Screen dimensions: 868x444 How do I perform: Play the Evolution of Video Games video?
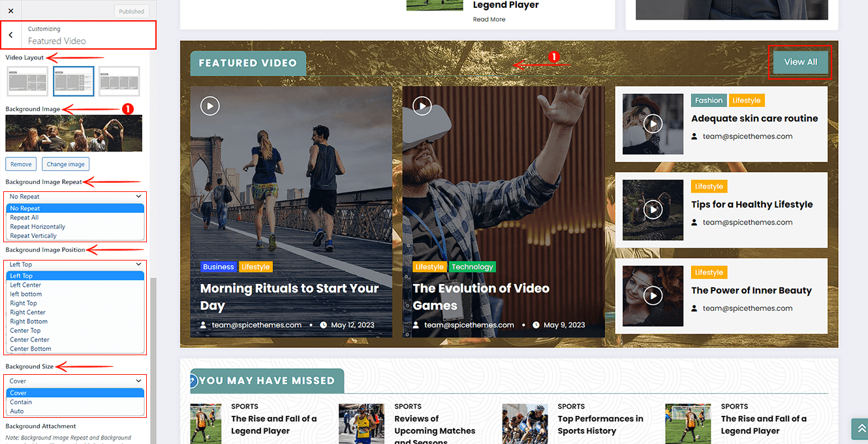pos(422,106)
